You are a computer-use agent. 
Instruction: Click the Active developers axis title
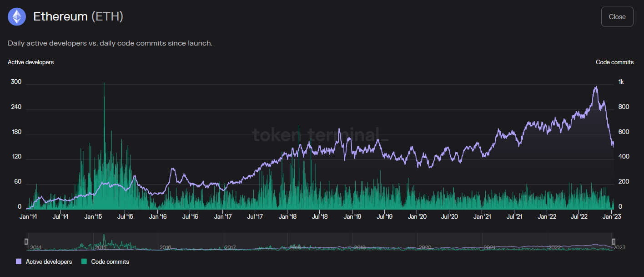click(31, 62)
